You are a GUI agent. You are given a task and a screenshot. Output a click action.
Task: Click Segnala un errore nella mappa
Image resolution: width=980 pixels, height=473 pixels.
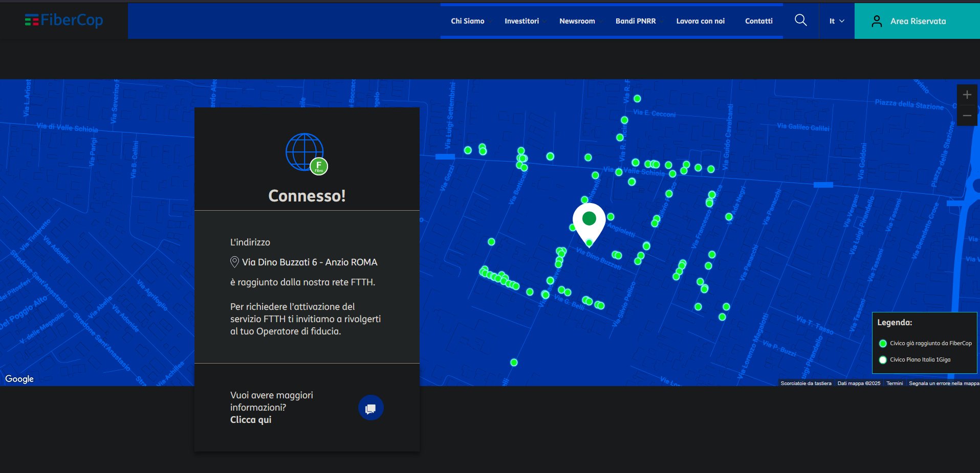tap(944, 383)
